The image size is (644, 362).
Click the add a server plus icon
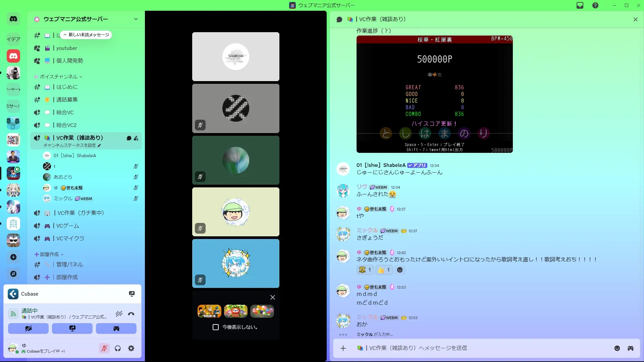(x=13, y=257)
